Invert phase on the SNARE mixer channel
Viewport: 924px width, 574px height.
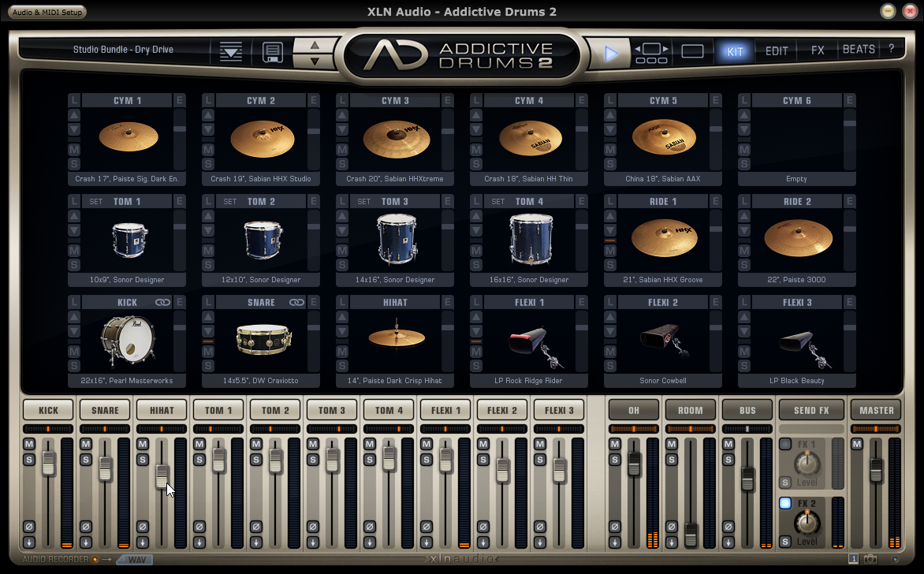(85, 526)
